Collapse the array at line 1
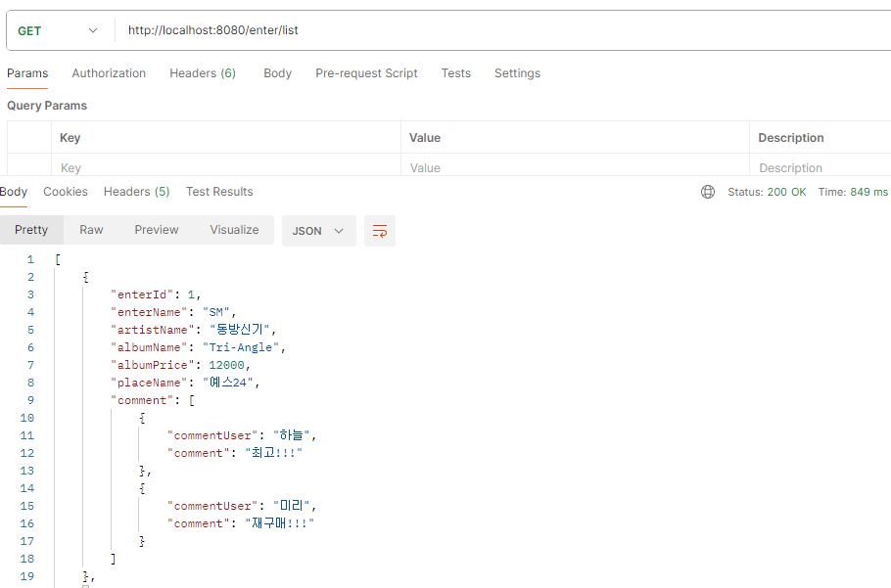Screen dimensions: 891x588 58,259
